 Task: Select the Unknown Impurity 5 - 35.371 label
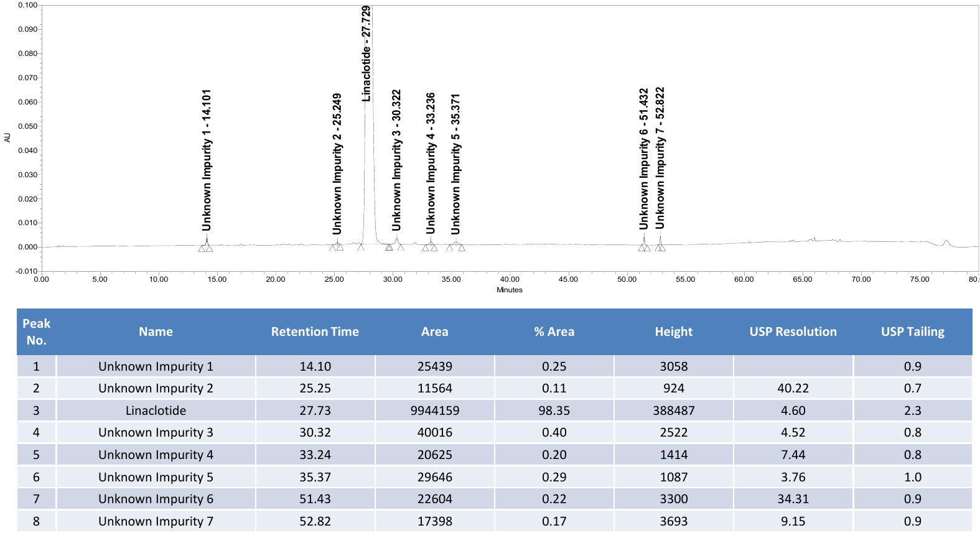tap(455, 164)
